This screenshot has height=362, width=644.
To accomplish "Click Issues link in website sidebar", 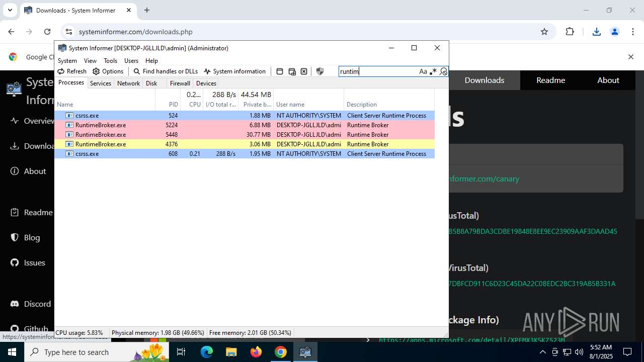I will click(x=28, y=263).
